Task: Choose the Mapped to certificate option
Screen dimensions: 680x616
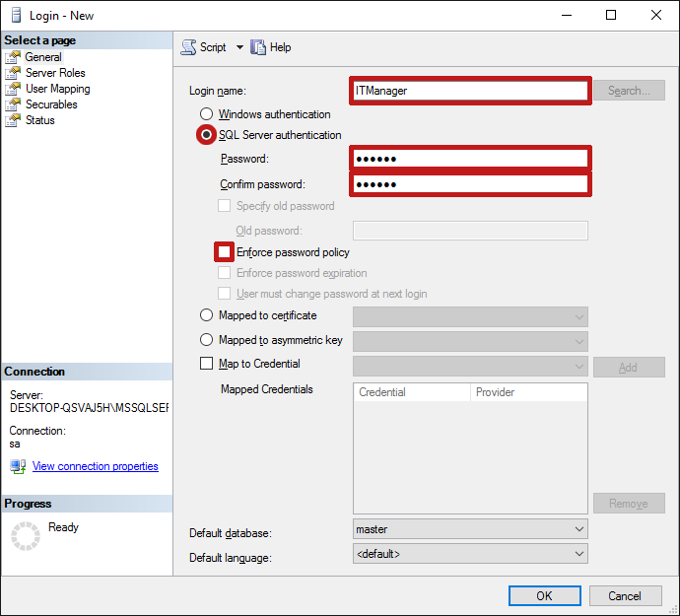Action: (207, 315)
